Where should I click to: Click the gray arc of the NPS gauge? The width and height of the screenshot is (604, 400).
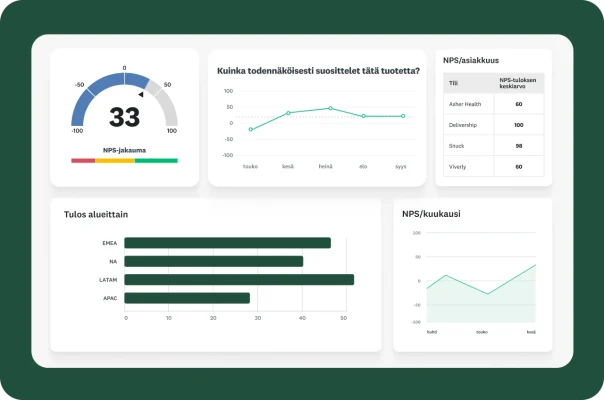[x=164, y=99]
